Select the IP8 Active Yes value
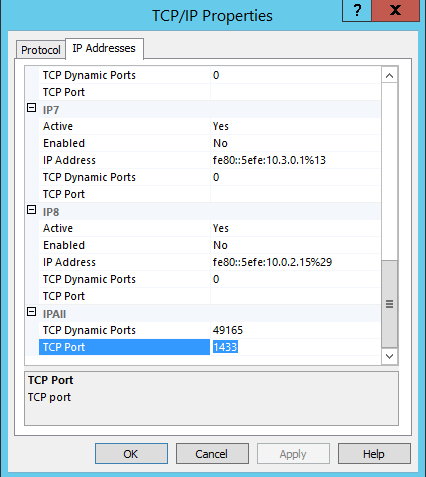 295,228
